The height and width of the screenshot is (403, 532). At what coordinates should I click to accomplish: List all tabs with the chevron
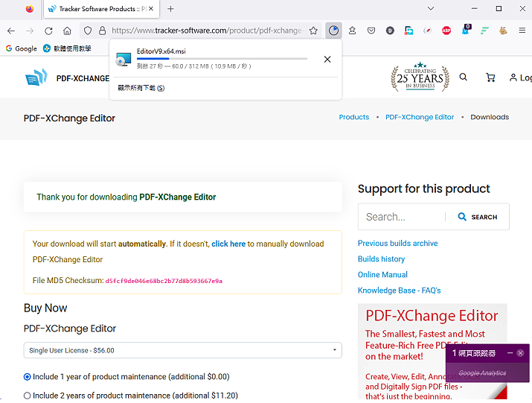431,8
